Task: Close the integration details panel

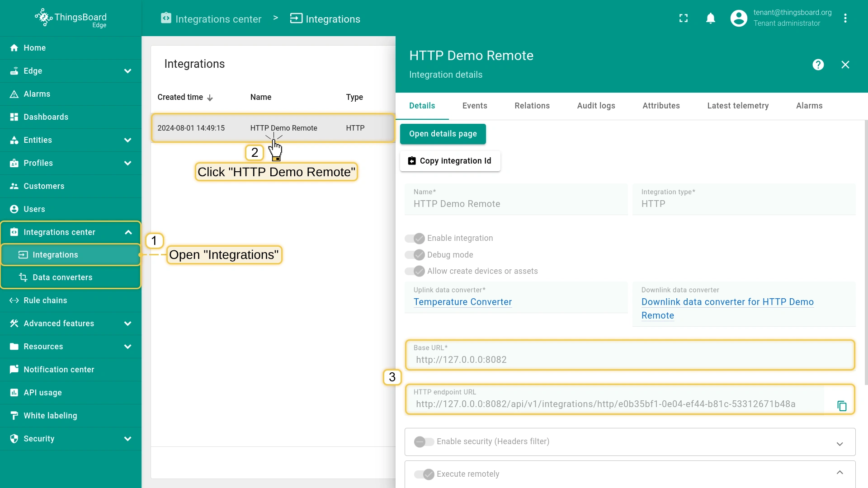Action: coord(845,65)
